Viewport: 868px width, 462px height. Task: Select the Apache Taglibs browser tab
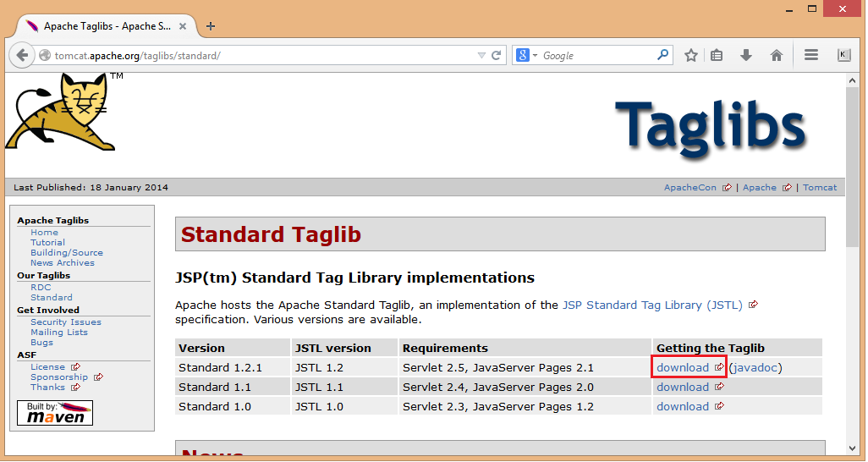coord(107,26)
